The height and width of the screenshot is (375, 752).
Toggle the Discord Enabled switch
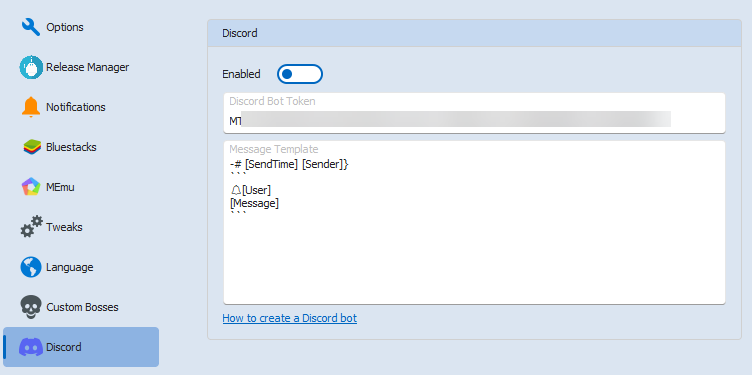[x=300, y=74]
